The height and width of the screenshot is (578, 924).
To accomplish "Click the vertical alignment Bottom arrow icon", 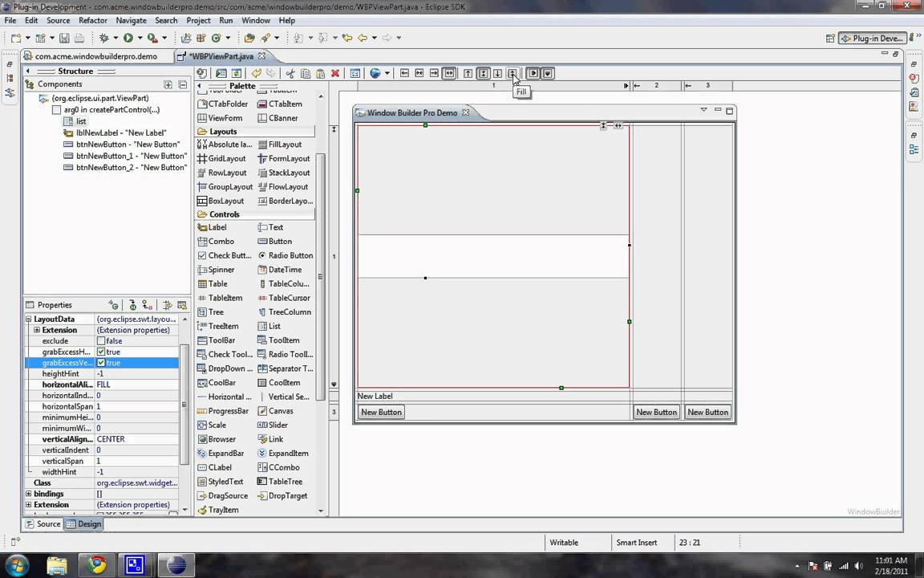I will (497, 73).
